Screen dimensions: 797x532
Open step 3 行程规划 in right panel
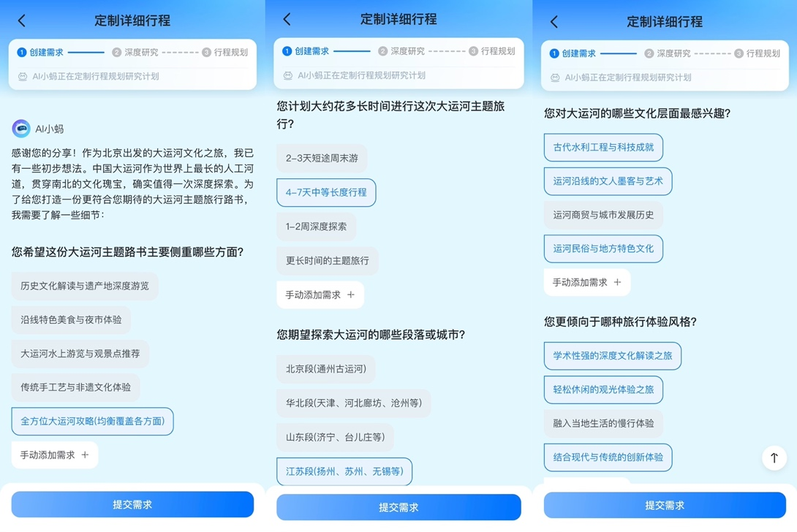click(x=758, y=53)
